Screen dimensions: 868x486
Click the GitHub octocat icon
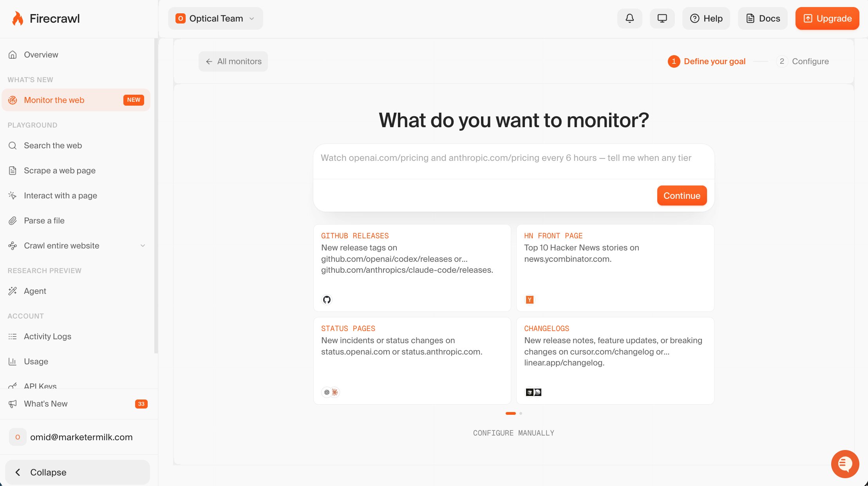[x=327, y=300]
